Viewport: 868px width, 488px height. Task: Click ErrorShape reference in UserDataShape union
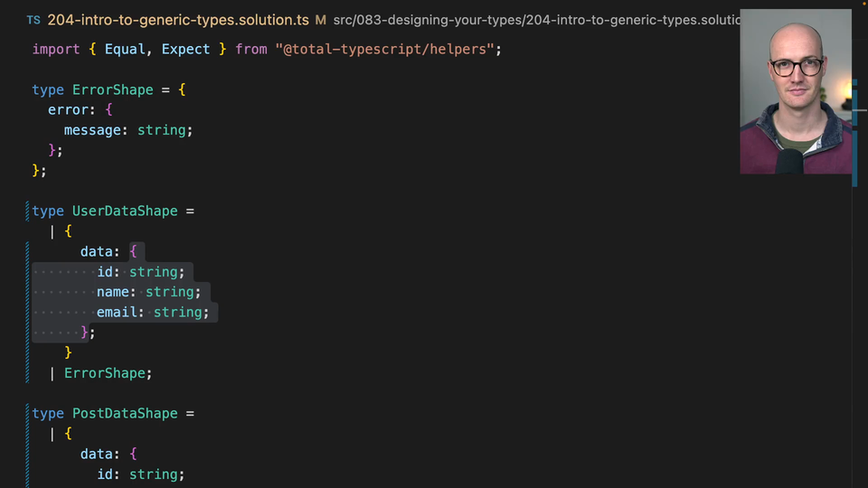tap(104, 372)
